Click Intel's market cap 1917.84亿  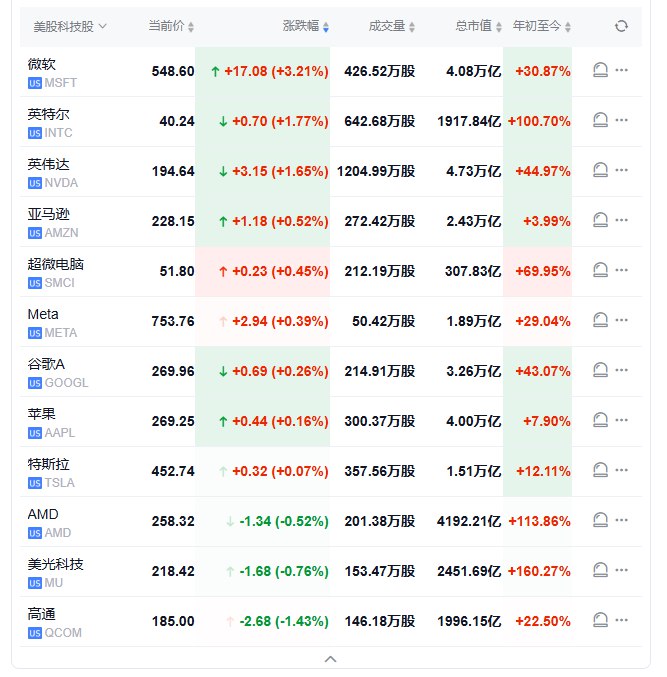pyautogui.click(x=469, y=121)
